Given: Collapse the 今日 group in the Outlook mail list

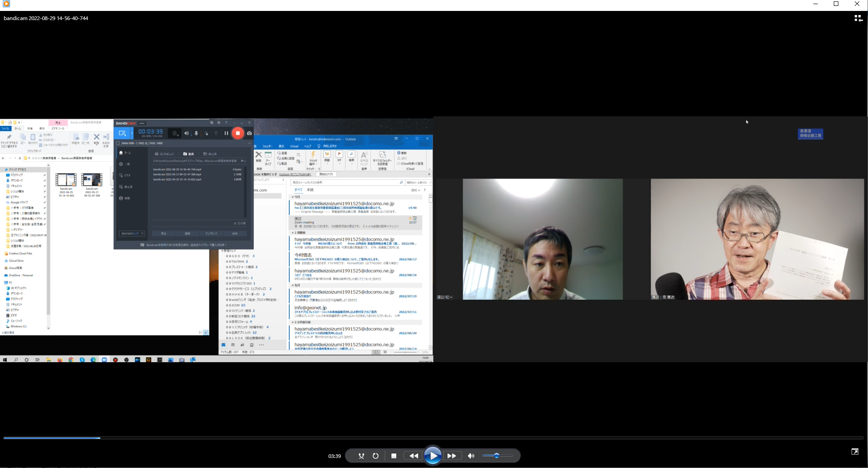Looking at the screenshot, I should 293,197.
